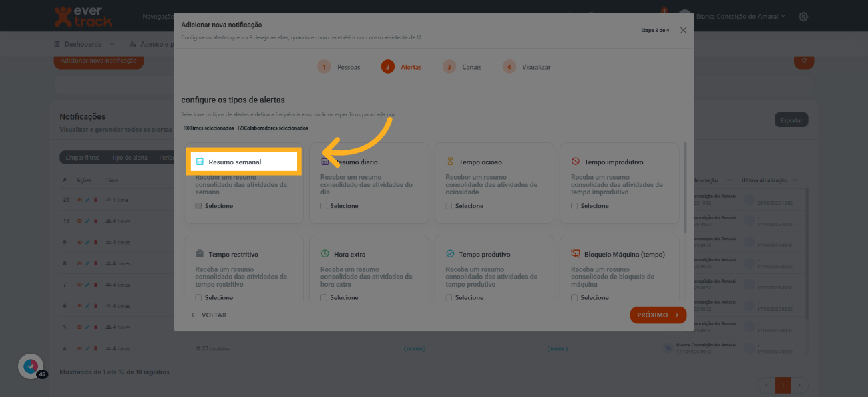Click the Tempo ocioso hourglass icon
868x397 pixels.
coord(450,162)
